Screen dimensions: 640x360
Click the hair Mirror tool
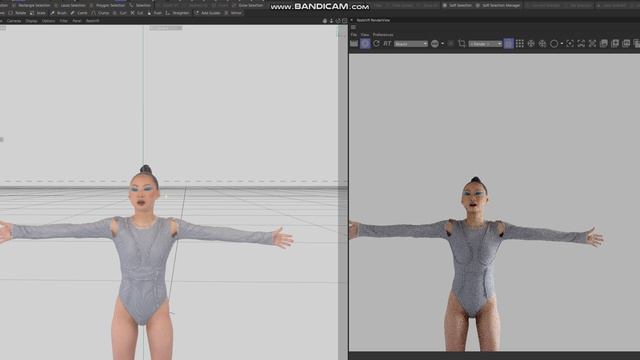pyautogui.click(x=233, y=13)
